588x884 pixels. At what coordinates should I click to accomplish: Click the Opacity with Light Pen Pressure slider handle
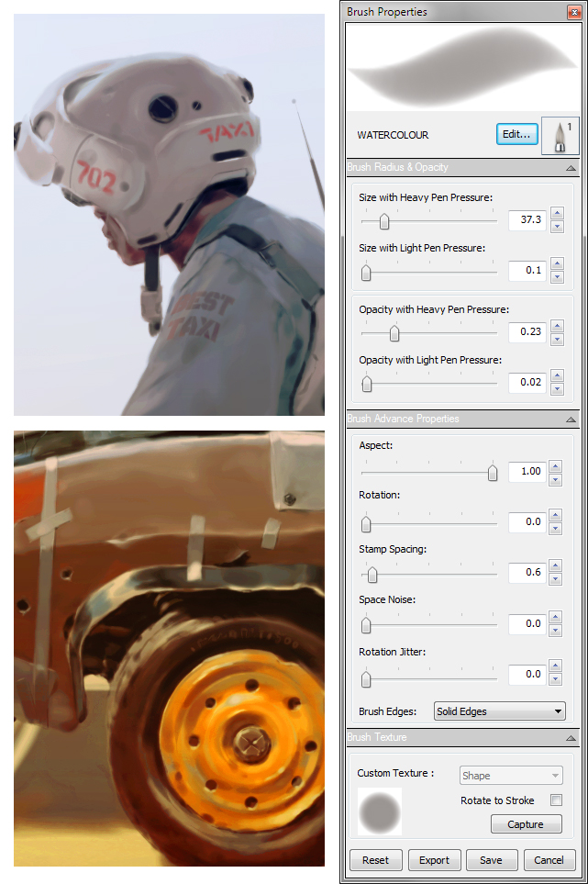(367, 384)
